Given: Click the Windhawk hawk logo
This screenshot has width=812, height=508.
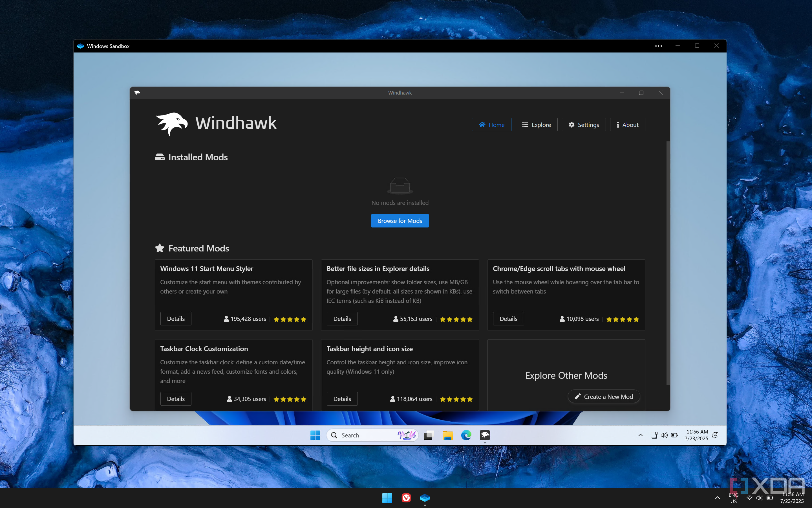Looking at the screenshot, I should [171, 124].
